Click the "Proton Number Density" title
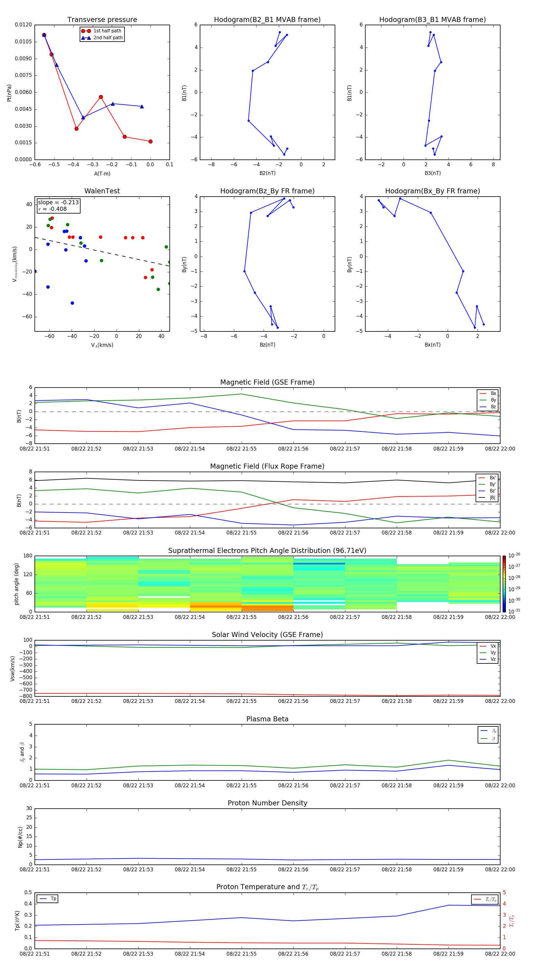The image size is (535, 980). 267,803
